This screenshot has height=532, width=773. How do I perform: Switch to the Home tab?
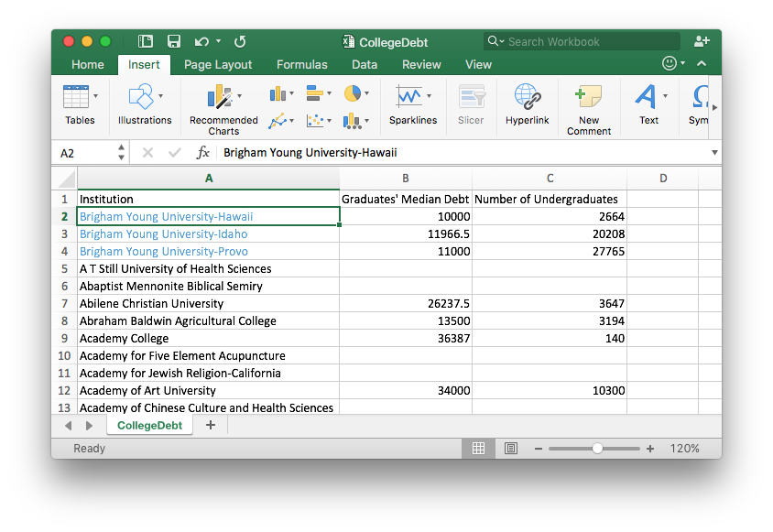88,65
